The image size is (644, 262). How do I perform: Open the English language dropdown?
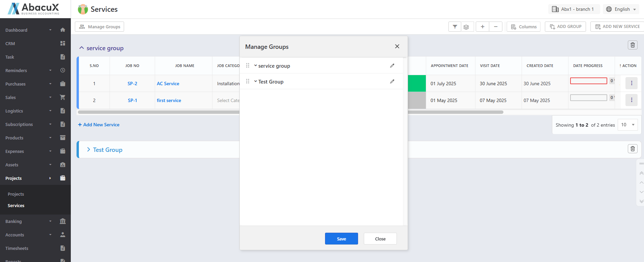pos(621,9)
